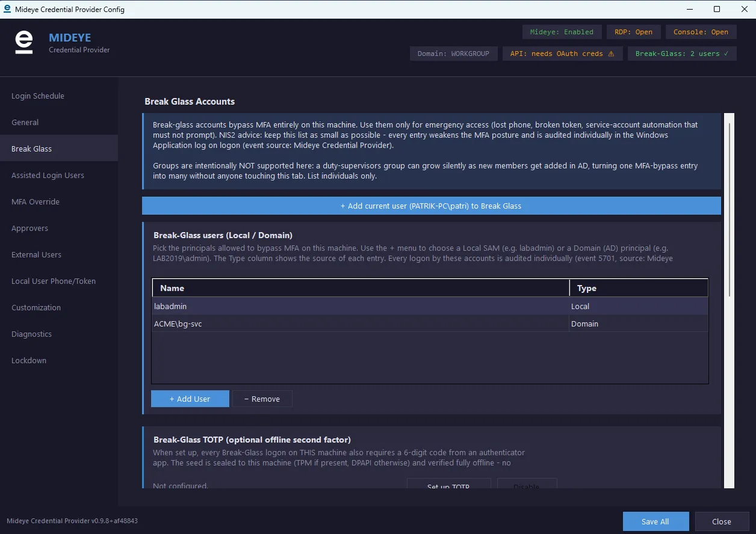This screenshot has width=756, height=534.
Task: Click the Break Glass Accounts heading
Action: (190, 102)
